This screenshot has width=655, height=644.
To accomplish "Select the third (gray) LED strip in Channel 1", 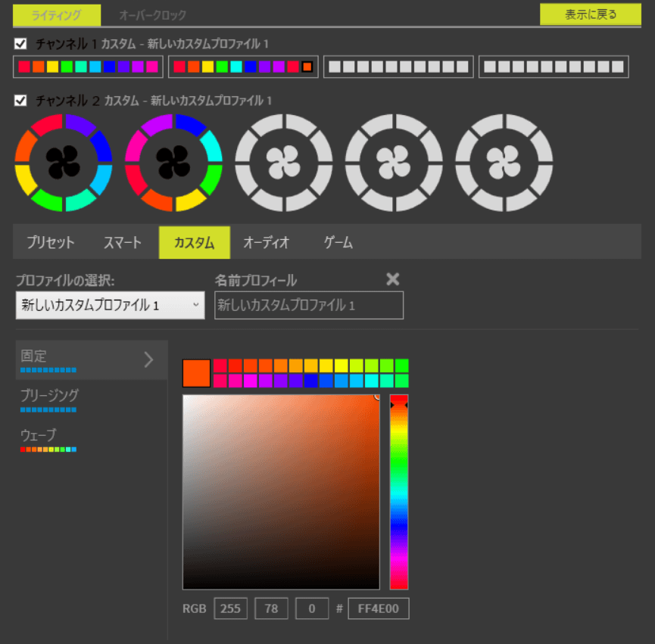I will click(x=398, y=67).
